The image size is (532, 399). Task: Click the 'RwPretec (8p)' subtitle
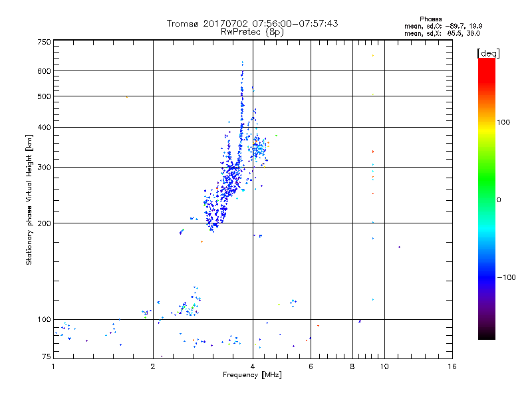[252, 32]
